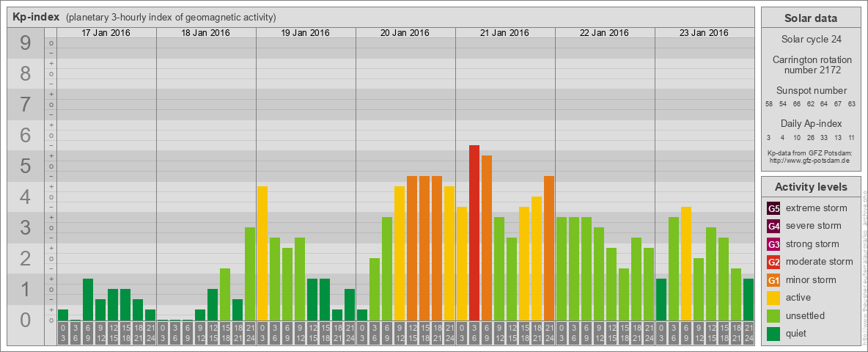Click the 'Sunspot number' label
The height and width of the screenshot is (352, 868).
[x=811, y=91]
